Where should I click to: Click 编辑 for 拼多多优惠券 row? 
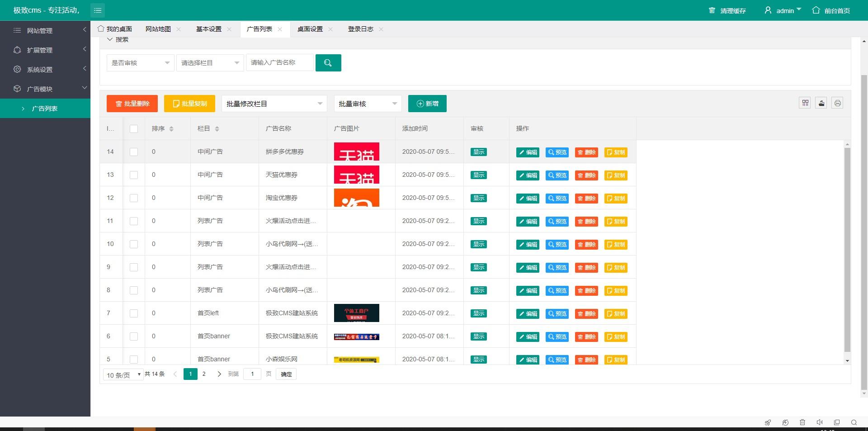point(528,152)
